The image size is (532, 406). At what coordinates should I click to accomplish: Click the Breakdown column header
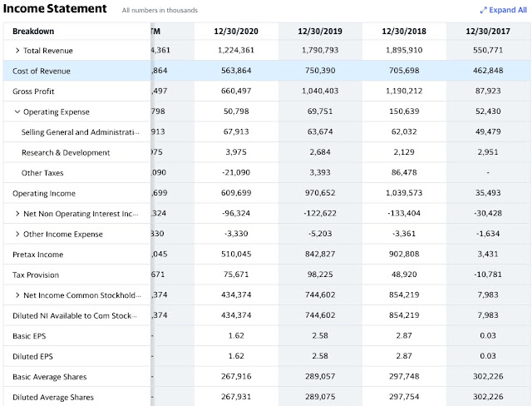tap(33, 32)
